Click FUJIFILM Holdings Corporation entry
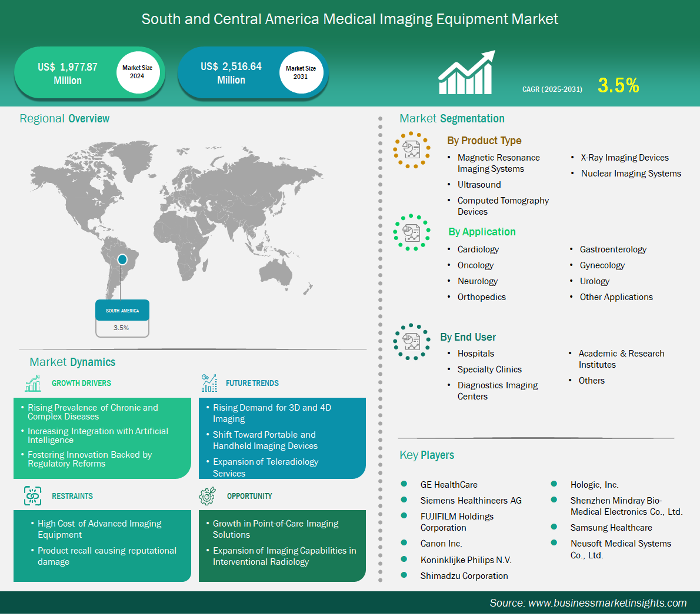 456,522
